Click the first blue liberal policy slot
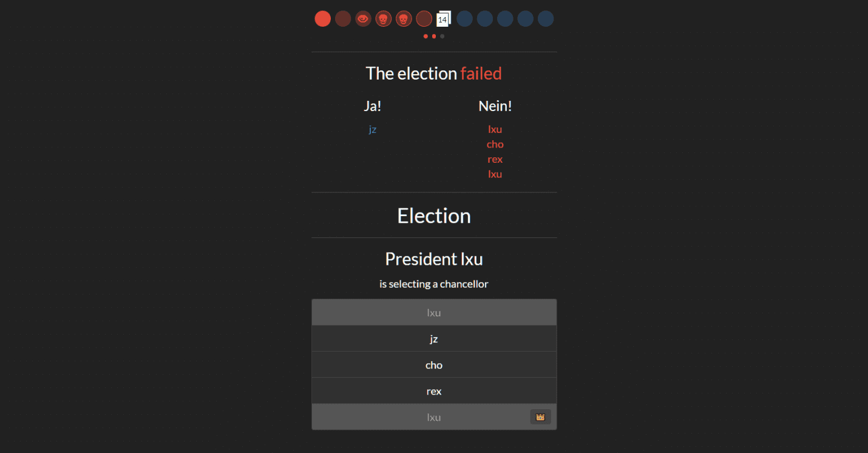Image resolution: width=868 pixels, height=453 pixels. (464, 19)
